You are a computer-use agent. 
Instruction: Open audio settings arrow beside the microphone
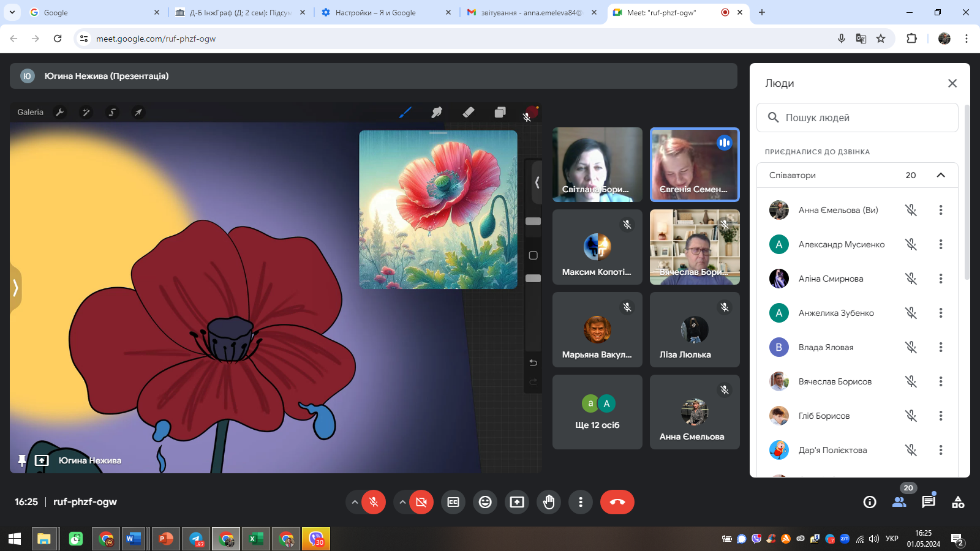354,502
